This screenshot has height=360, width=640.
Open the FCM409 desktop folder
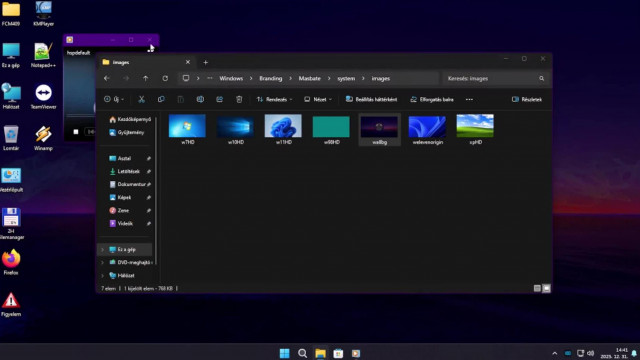11,13
